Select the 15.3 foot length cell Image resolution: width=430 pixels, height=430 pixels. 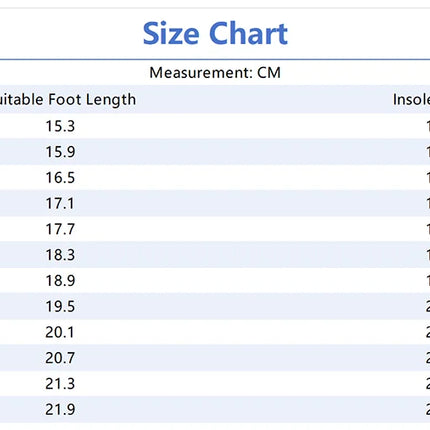coord(60,126)
